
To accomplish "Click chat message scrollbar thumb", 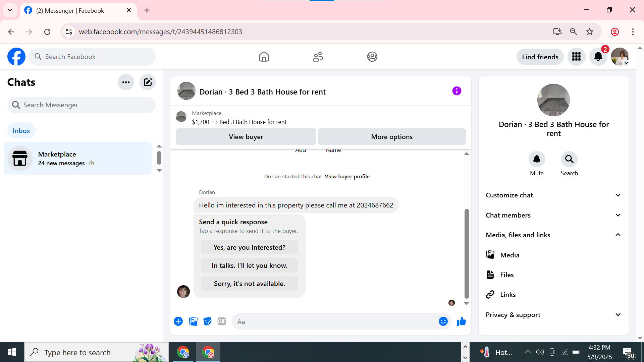I will point(466,253).
